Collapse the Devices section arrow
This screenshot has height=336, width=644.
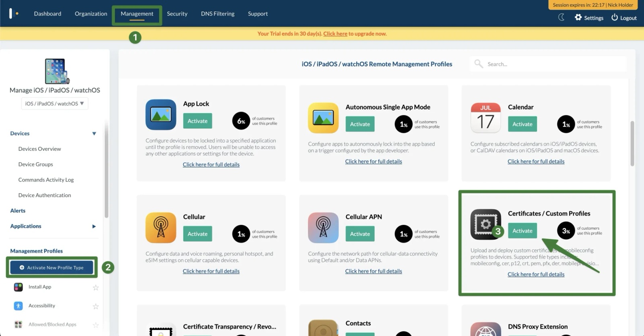(94, 133)
